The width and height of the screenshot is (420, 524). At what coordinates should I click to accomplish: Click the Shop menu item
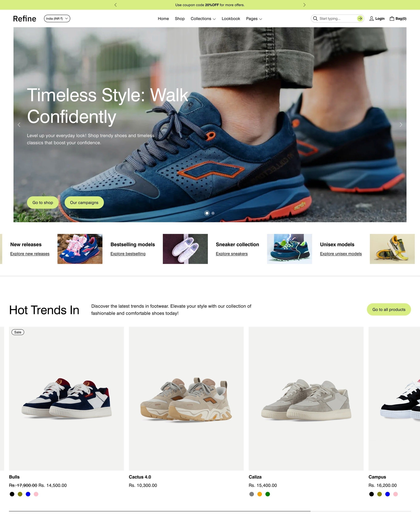point(180,18)
